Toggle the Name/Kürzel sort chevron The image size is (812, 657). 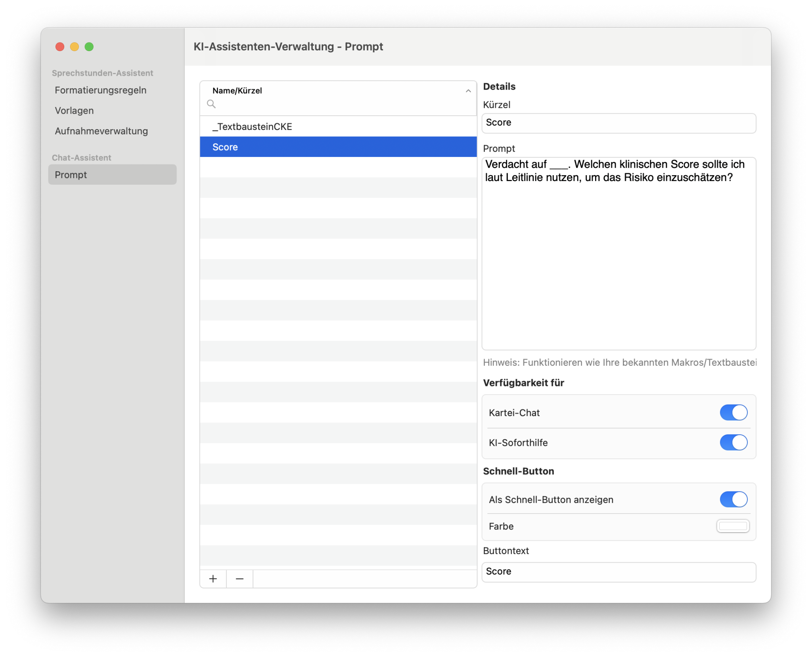coord(468,91)
